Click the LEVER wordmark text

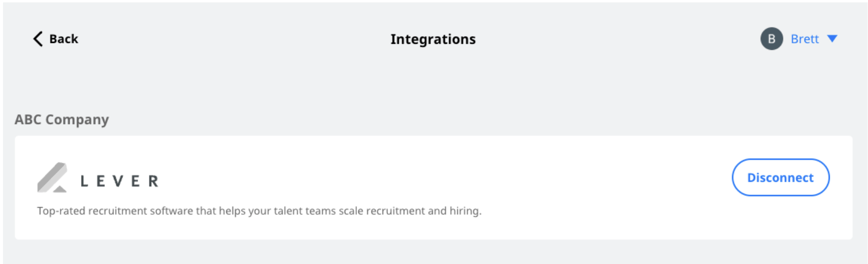click(120, 181)
